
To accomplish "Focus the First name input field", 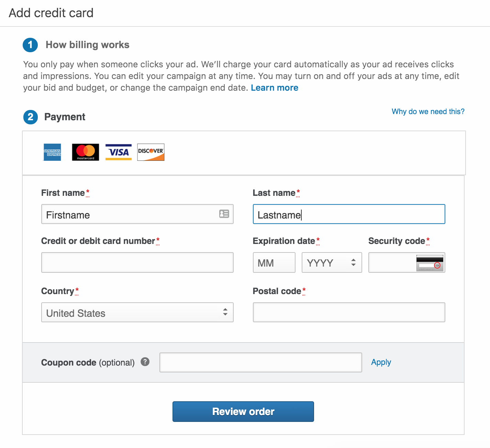I will click(131, 214).
